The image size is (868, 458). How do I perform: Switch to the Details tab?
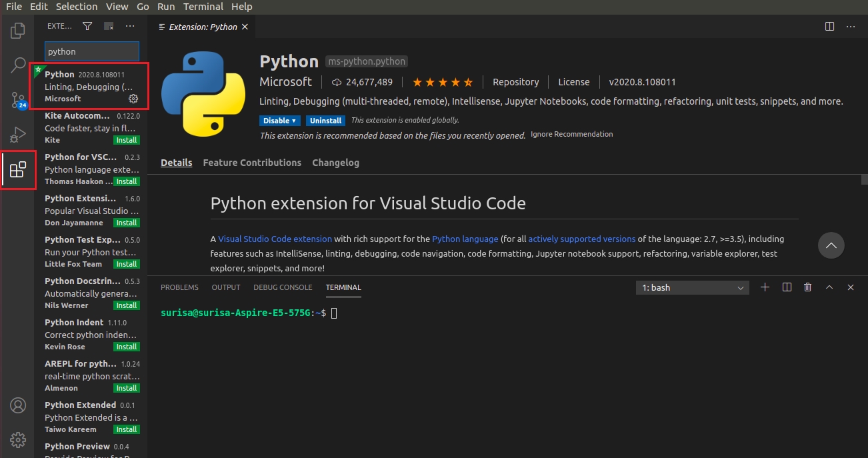pos(177,163)
